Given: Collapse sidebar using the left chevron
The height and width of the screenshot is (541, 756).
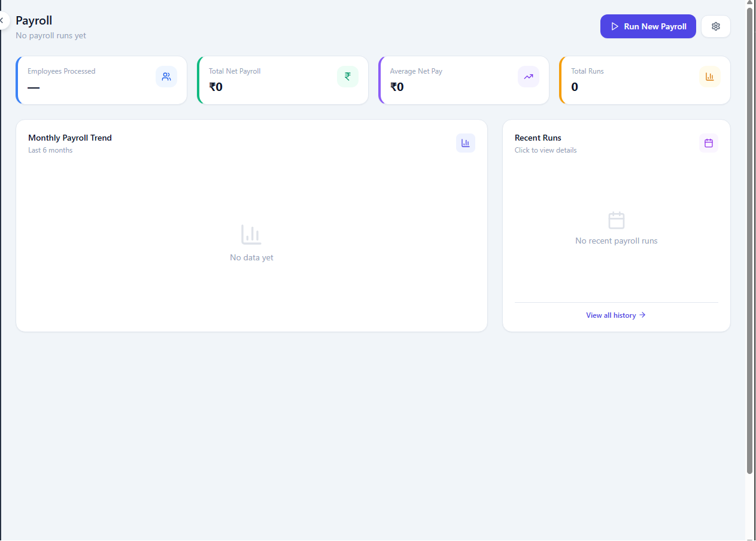Looking at the screenshot, I should coord(2,20).
